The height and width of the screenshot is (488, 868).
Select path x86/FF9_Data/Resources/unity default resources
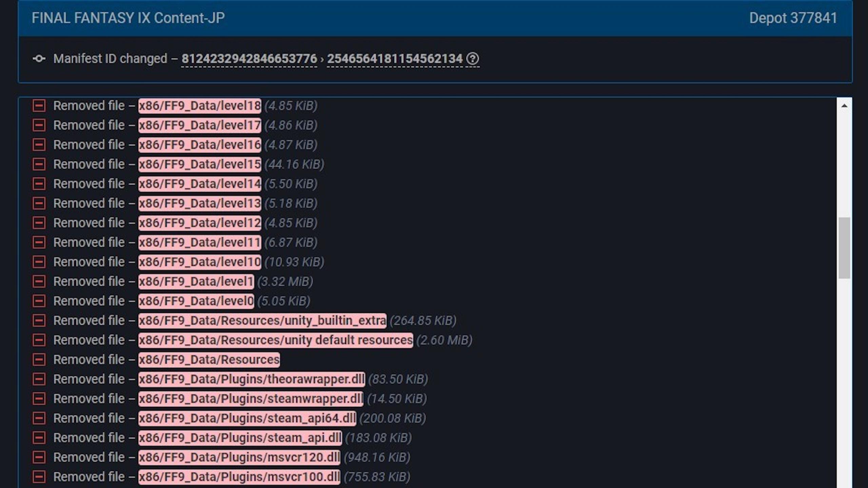276,340
